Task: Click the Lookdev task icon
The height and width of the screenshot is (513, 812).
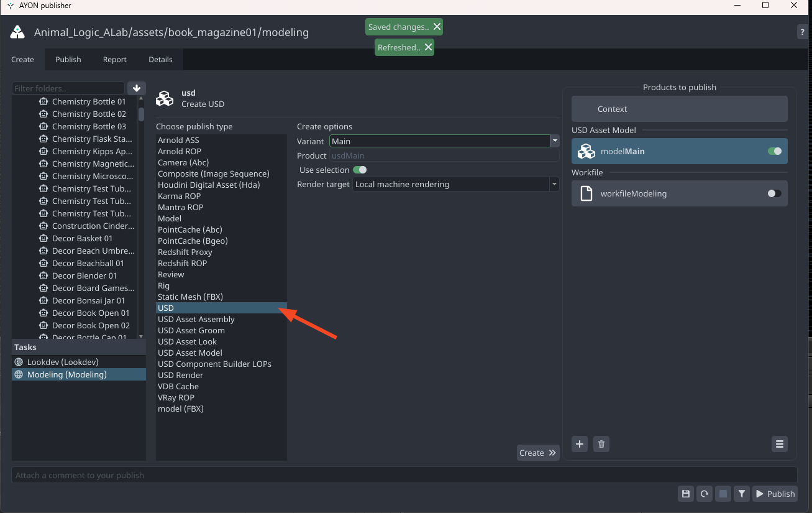Action: pos(19,362)
